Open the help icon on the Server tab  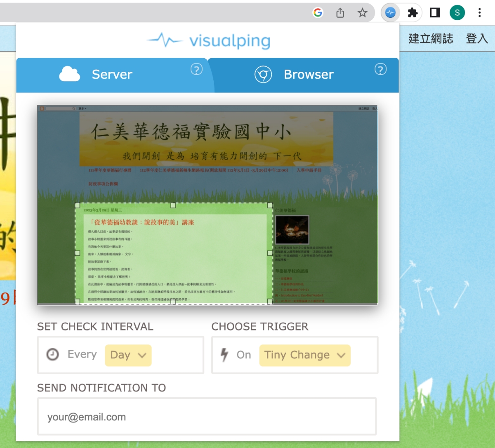[x=196, y=69]
